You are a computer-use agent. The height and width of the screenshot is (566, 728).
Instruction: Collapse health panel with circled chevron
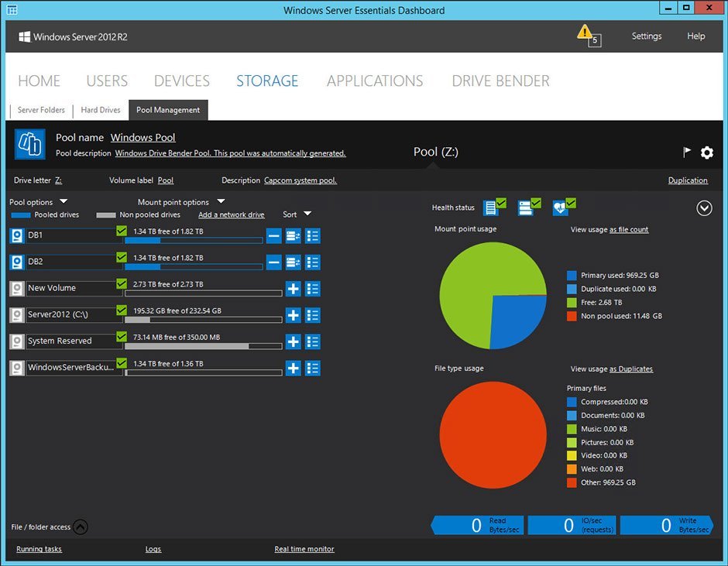pos(704,208)
